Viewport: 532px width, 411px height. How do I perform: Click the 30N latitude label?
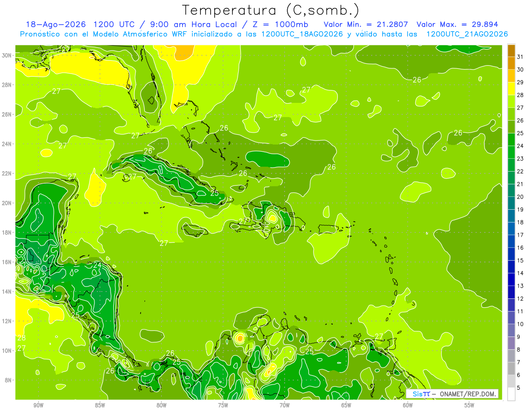click(x=8, y=55)
